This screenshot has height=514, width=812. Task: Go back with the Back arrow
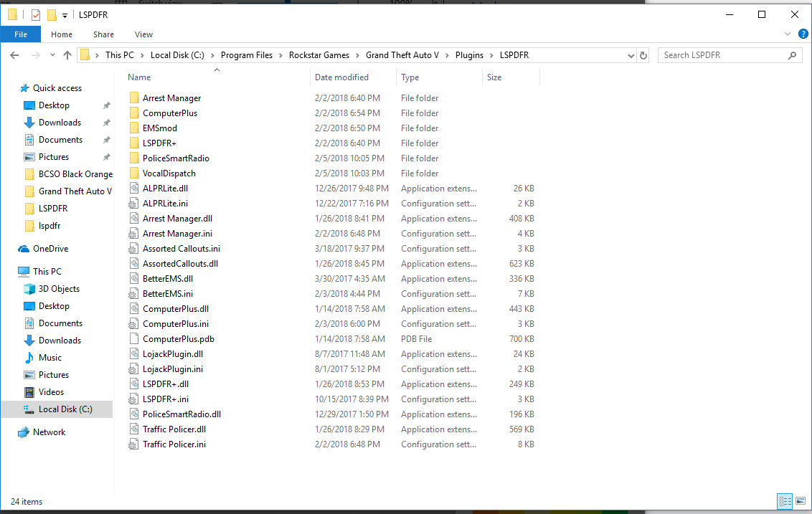coord(14,55)
